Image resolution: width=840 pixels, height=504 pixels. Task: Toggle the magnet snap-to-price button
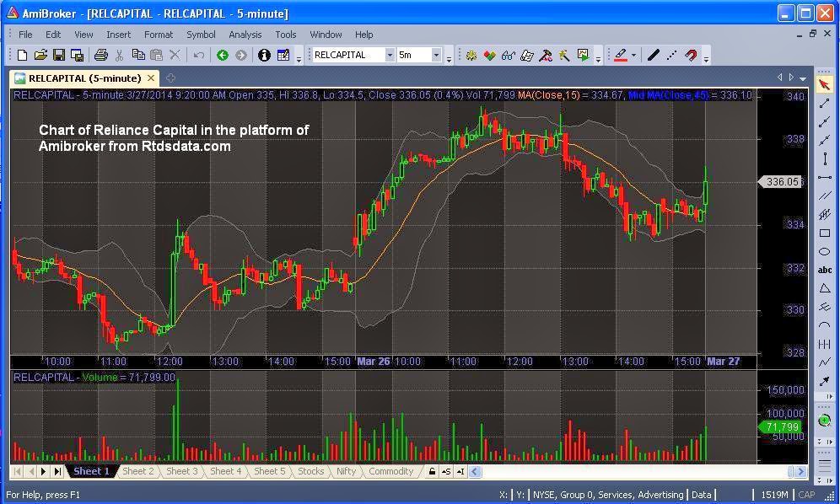coord(691,55)
